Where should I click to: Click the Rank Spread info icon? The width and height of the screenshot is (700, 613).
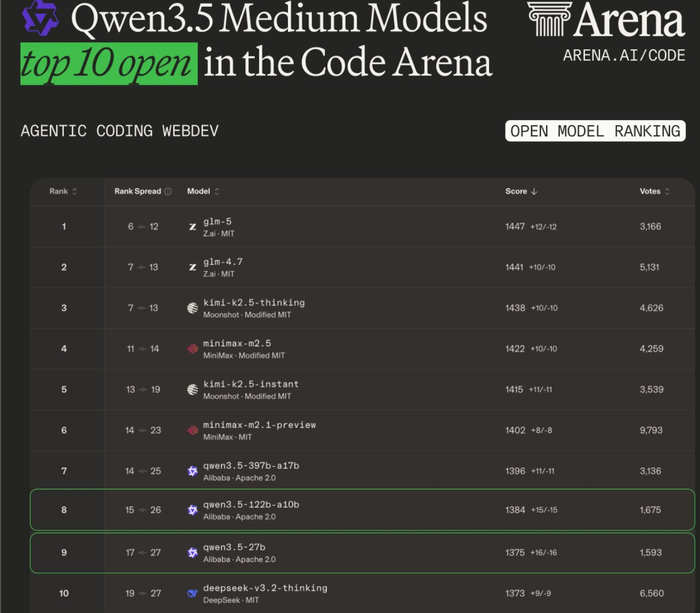(x=168, y=191)
